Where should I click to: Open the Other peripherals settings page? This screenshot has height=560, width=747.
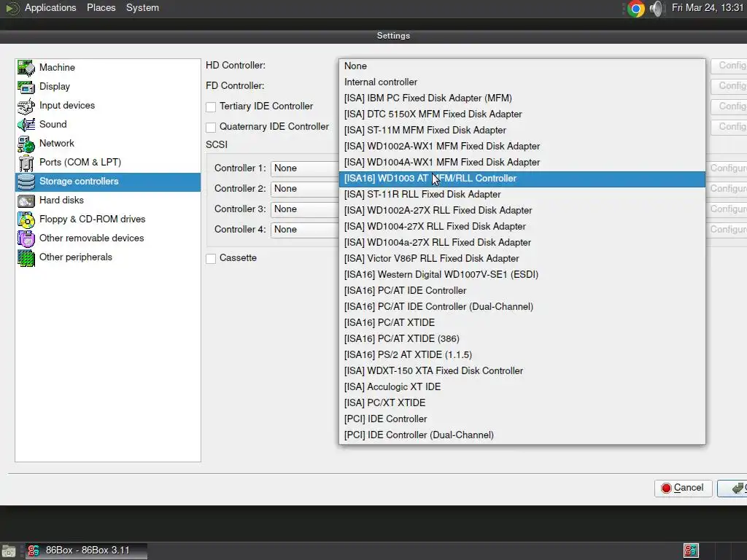tap(108, 257)
